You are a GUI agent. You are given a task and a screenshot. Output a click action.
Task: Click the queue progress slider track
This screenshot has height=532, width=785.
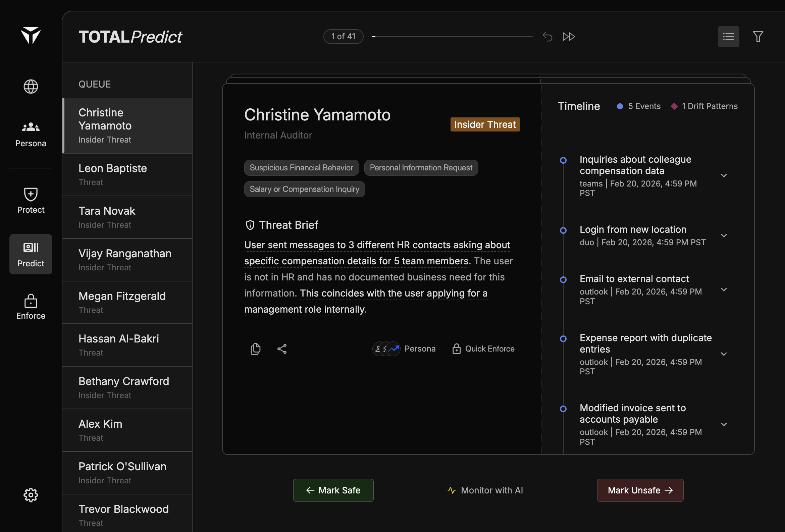(452, 37)
